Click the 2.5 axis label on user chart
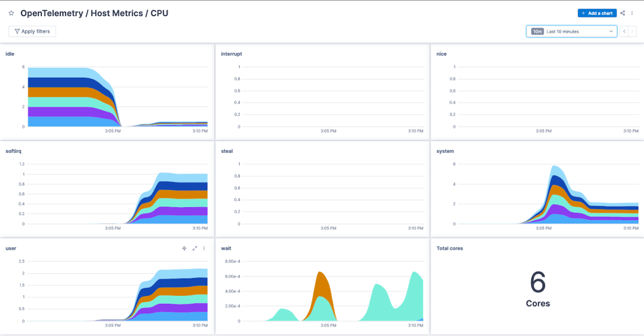The width and height of the screenshot is (644, 336). (x=21, y=261)
